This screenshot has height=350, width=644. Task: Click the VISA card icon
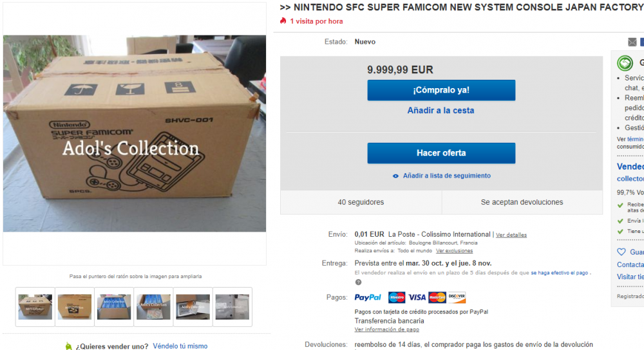click(417, 297)
